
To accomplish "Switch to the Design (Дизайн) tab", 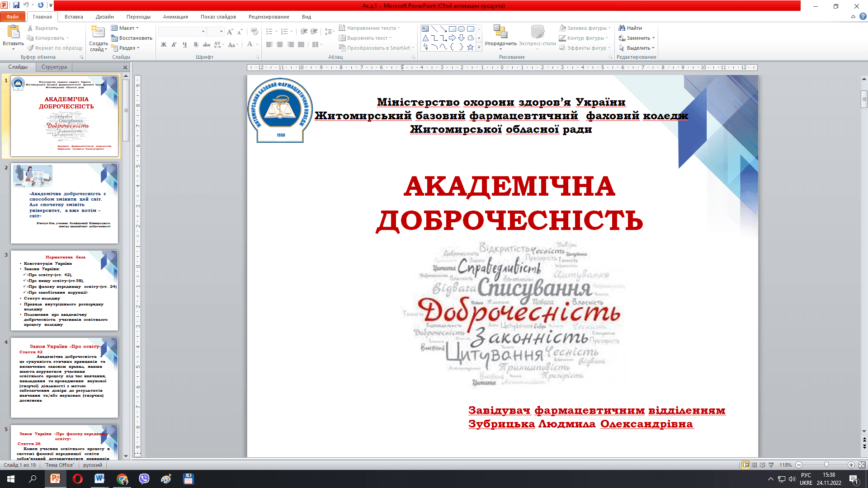I will pyautogui.click(x=105, y=17).
